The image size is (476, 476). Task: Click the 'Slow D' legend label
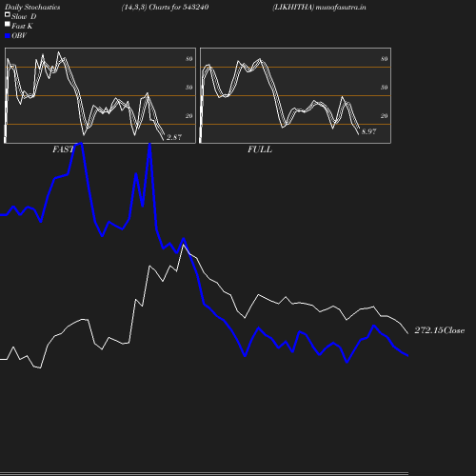pyautogui.click(x=24, y=16)
